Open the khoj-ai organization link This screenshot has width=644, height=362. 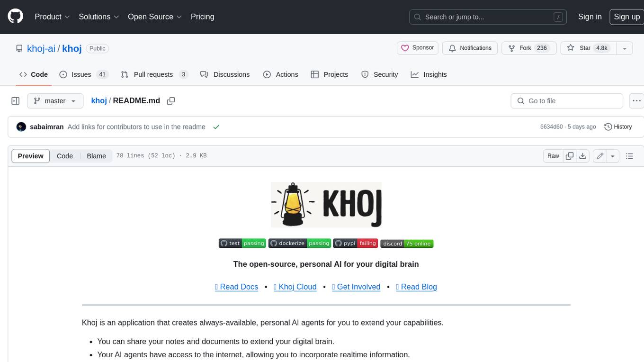coord(41,48)
